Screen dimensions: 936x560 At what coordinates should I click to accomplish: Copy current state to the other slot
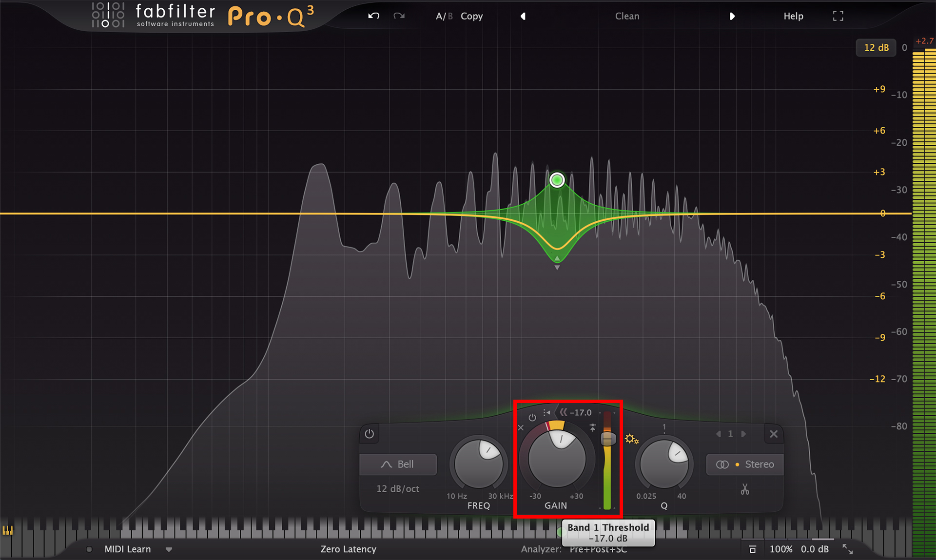471,16
